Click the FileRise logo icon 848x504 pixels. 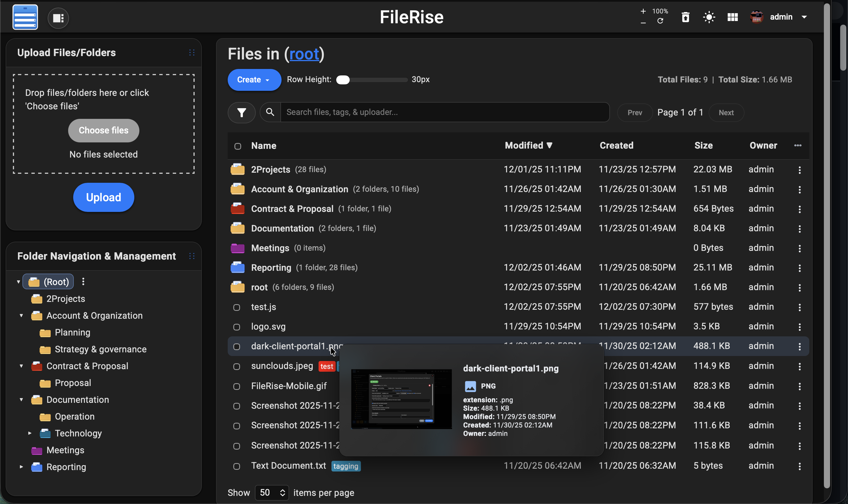pyautogui.click(x=25, y=17)
